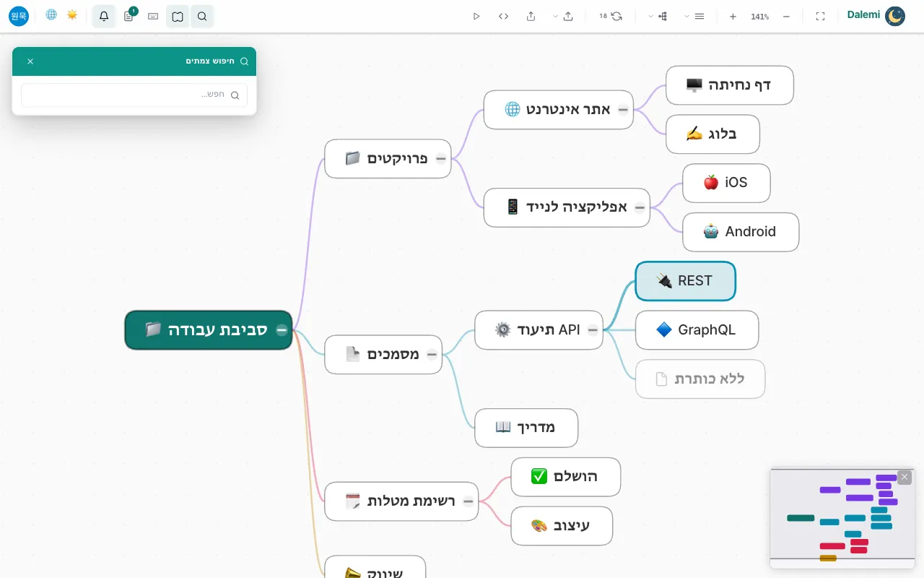Select the GraphQL node
Image resolution: width=924 pixels, height=578 pixels.
pos(697,330)
